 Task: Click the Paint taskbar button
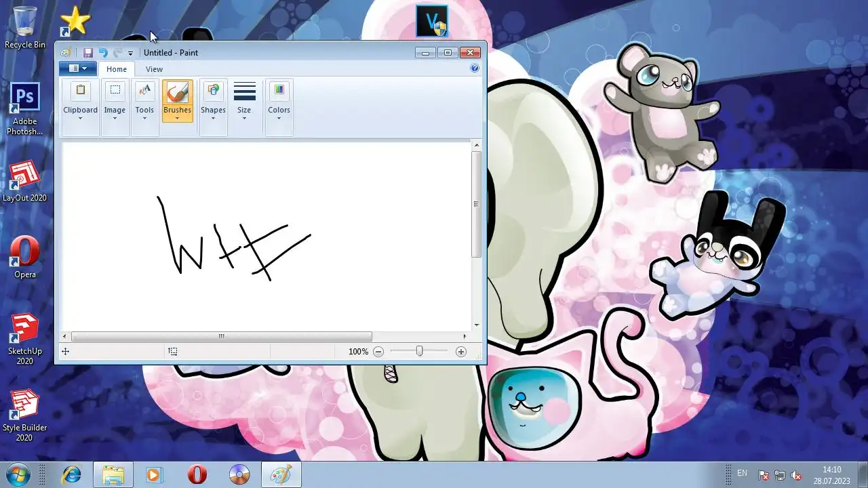pyautogui.click(x=281, y=474)
